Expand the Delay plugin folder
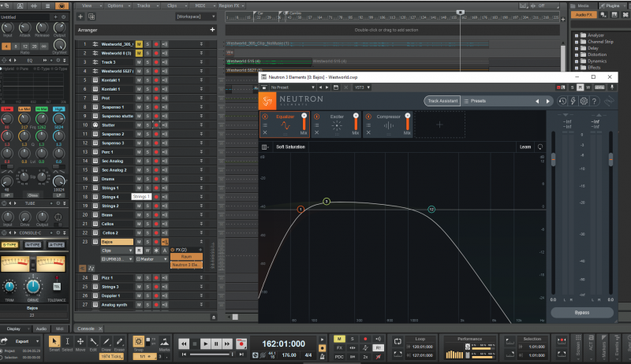631x364 pixels. (577, 48)
